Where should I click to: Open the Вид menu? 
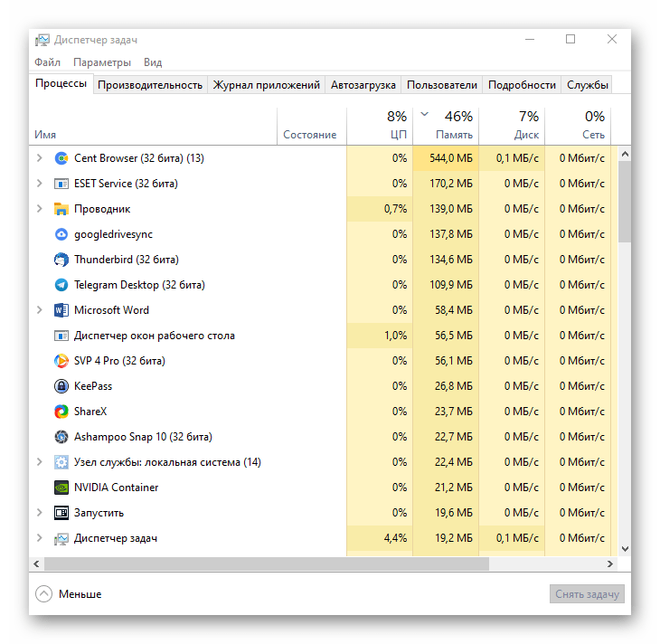tap(153, 62)
